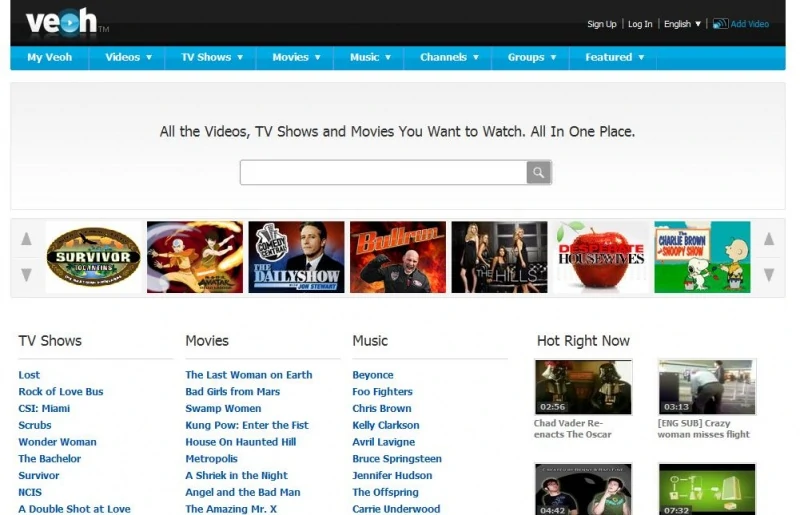Open the Avatar show thumbnail
Viewport: 800px width, 515px height.
(x=195, y=257)
